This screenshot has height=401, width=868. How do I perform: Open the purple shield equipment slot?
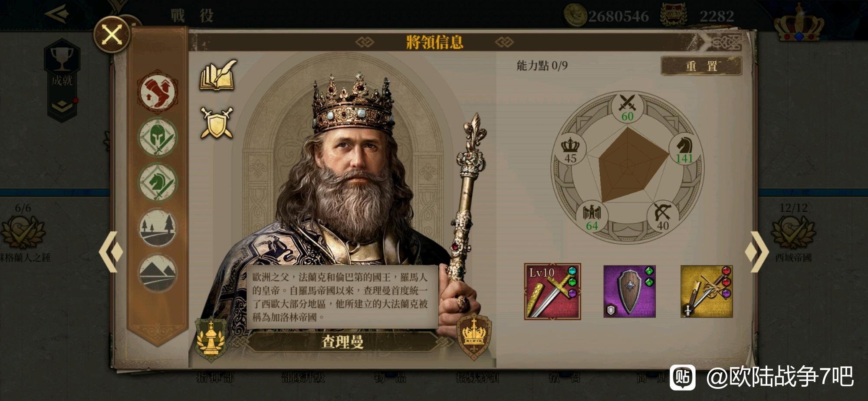click(629, 292)
